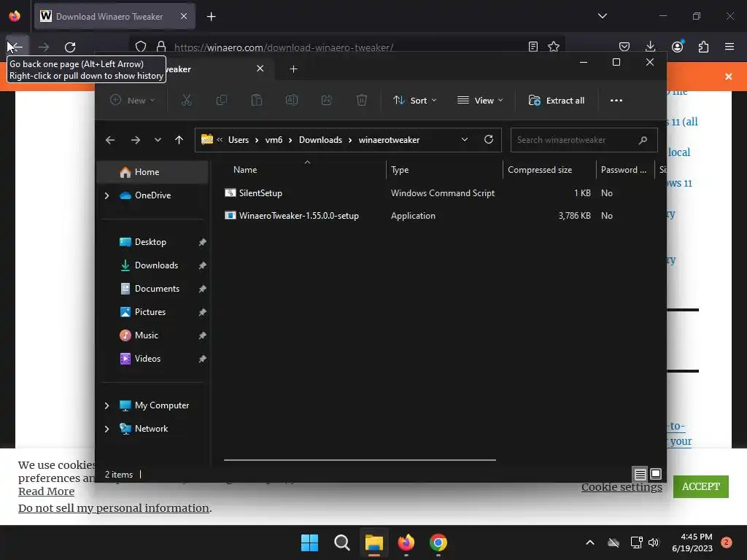Dismiss the orange notification bar
The image size is (747, 560).
pos(728,77)
